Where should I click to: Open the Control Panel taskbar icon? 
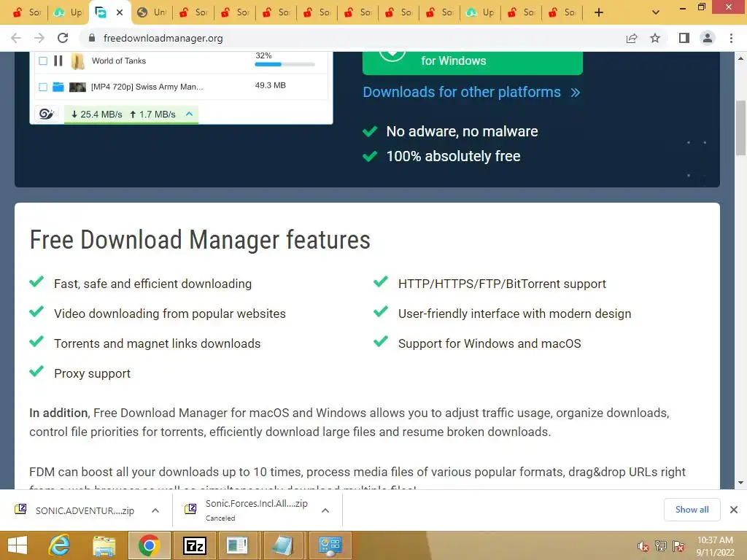click(x=330, y=545)
